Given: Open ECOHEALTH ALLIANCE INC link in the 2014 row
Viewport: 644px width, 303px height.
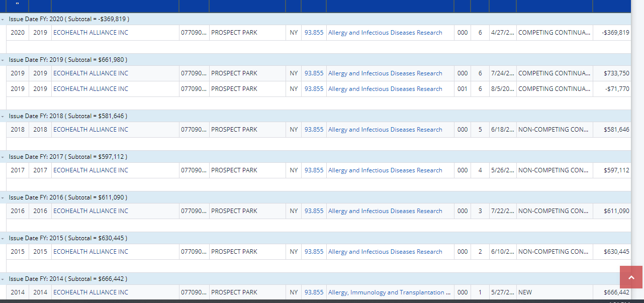Looking at the screenshot, I should tap(90, 292).
